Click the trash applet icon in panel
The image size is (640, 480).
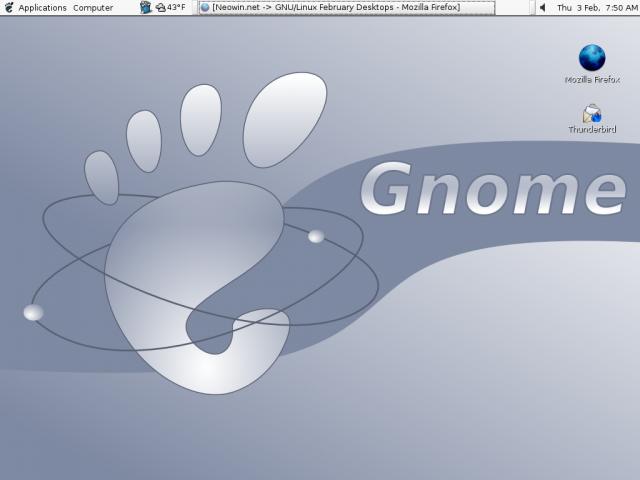tap(145, 7)
